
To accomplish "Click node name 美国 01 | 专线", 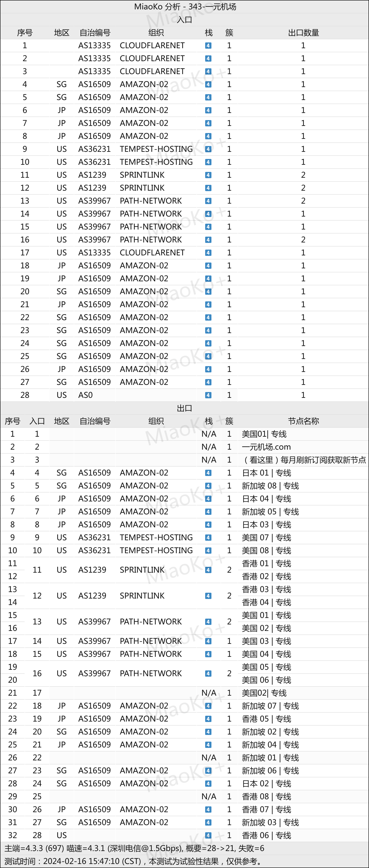I will point(266,615).
